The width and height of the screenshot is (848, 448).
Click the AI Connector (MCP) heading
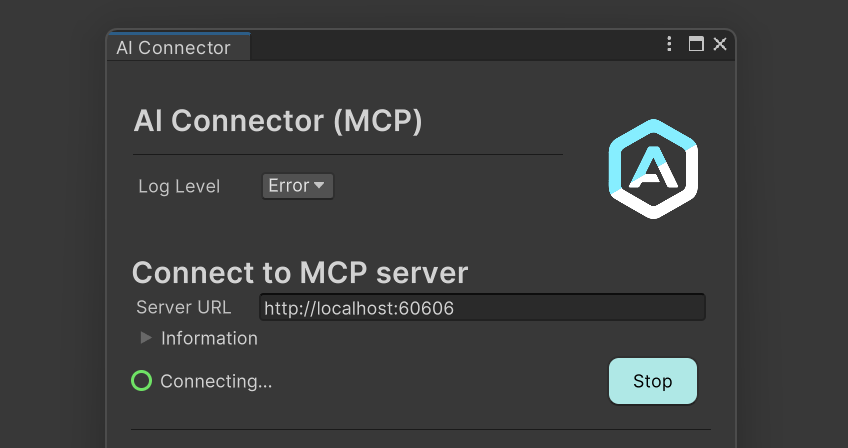tap(277, 121)
